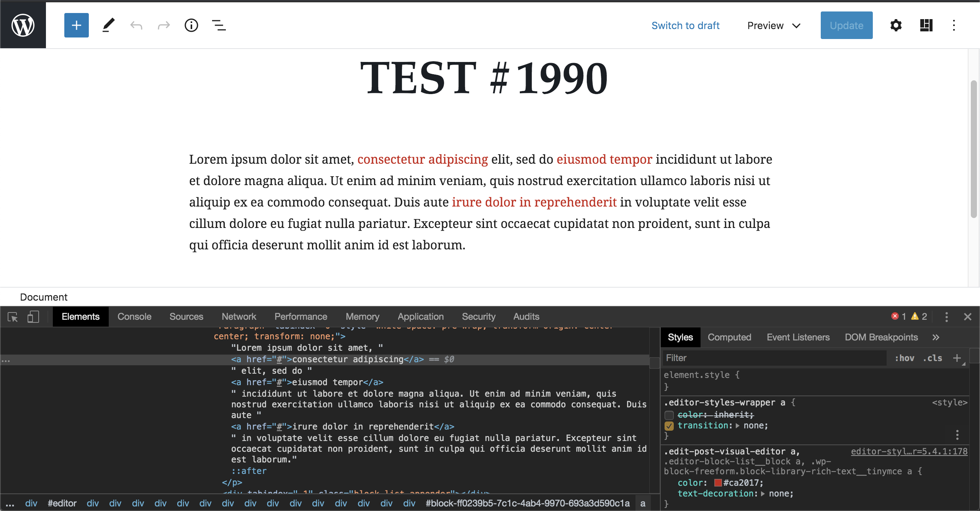This screenshot has height=511, width=980.
Task: Open the Application tab
Action: pos(421,317)
